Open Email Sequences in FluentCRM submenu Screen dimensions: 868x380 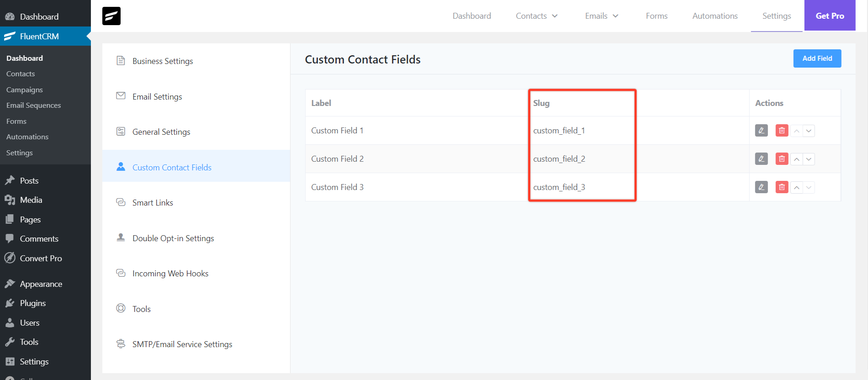(x=33, y=106)
